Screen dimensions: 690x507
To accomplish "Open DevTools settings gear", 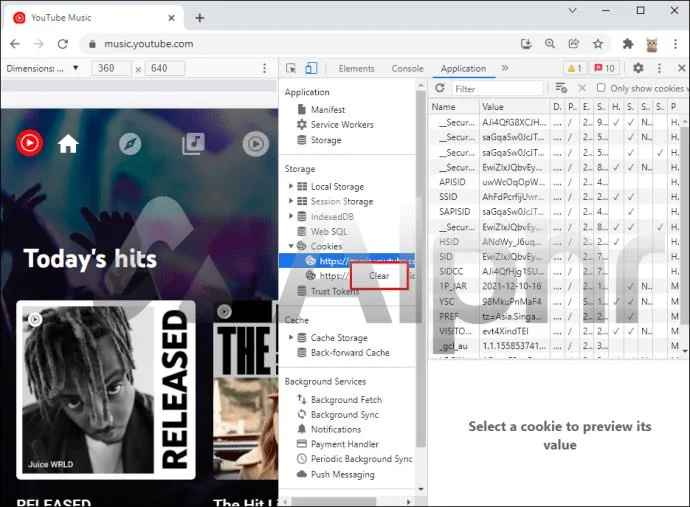I will pos(638,68).
